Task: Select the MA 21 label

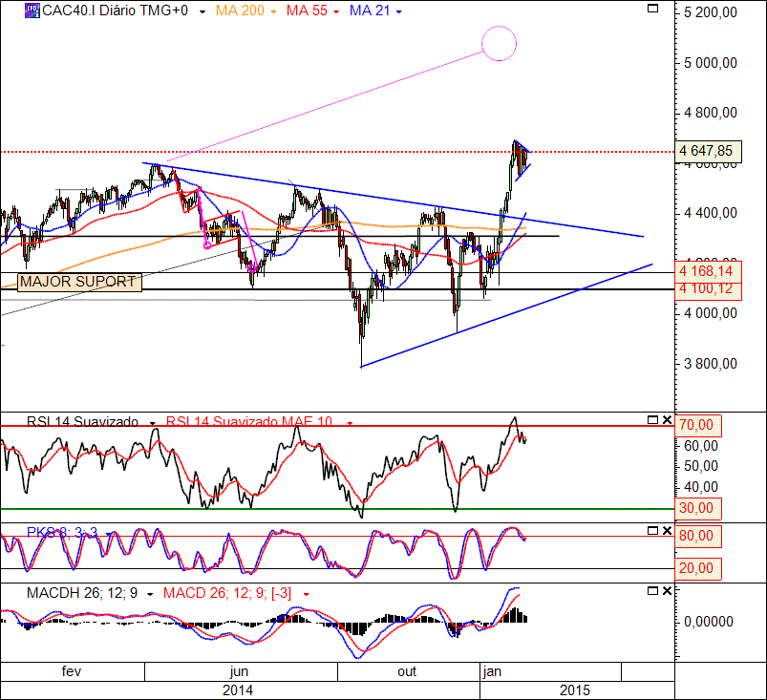Action: (x=370, y=11)
